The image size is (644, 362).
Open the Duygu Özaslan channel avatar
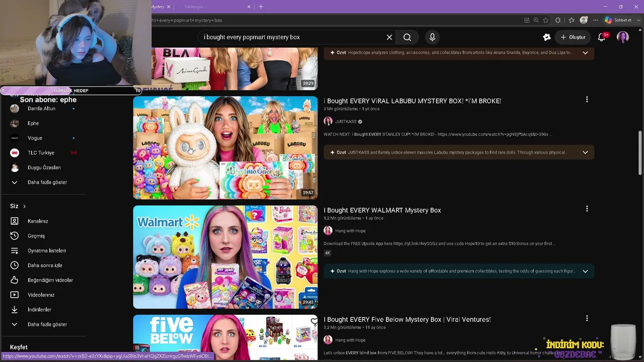15,167
